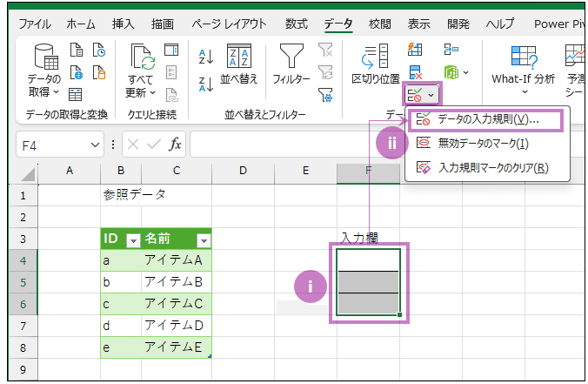This screenshot has height=384, width=588.
Task: Select row 1 header
Action: [23, 195]
